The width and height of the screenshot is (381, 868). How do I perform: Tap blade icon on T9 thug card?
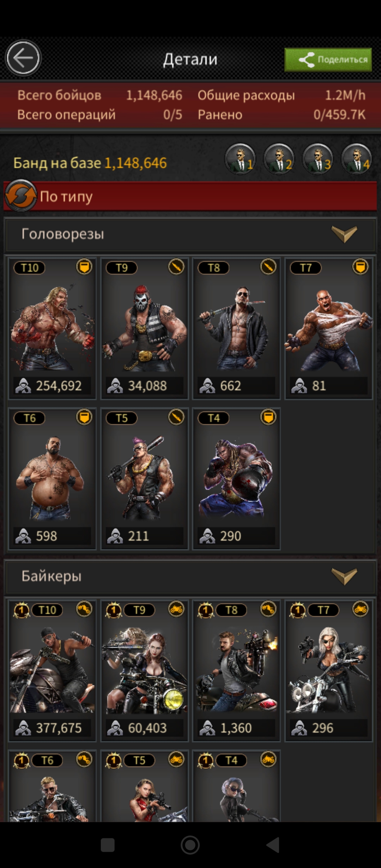[176, 267]
